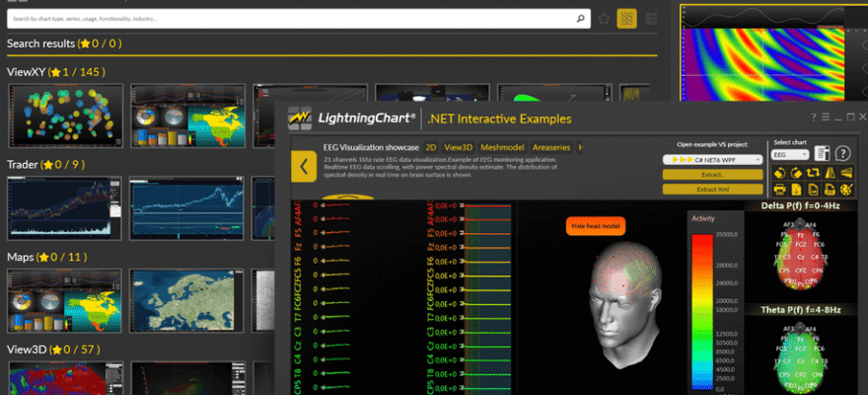The height and width of the screenshot is (395, 868).
Task: Open the red-blue surface thumbnail in View3D
Action: [64, 378]
